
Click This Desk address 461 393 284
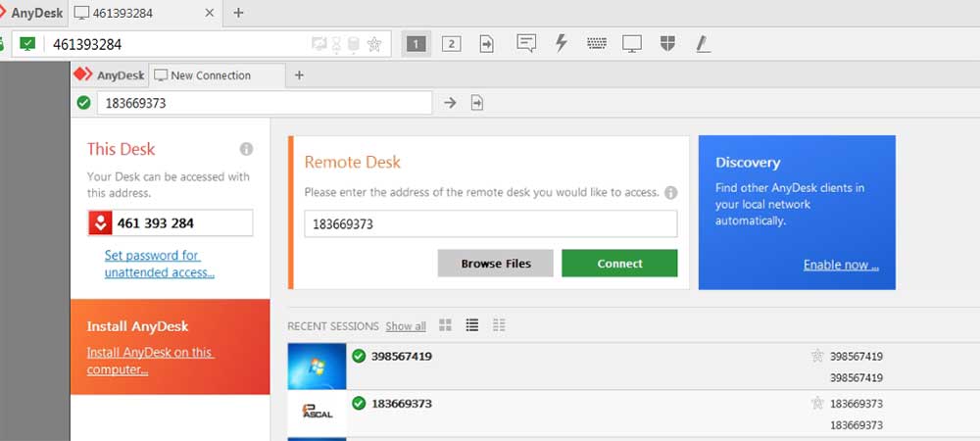point(156,223)
